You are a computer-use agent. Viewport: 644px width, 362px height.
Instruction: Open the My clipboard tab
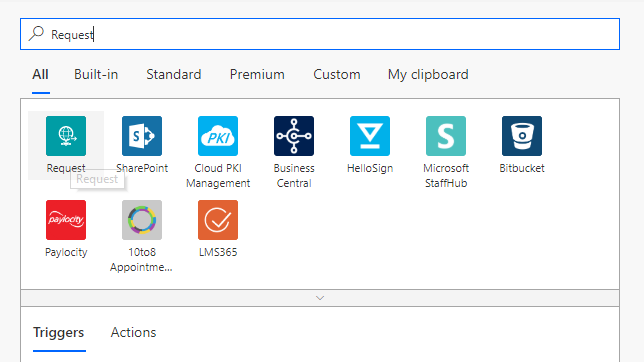[428, 74]
